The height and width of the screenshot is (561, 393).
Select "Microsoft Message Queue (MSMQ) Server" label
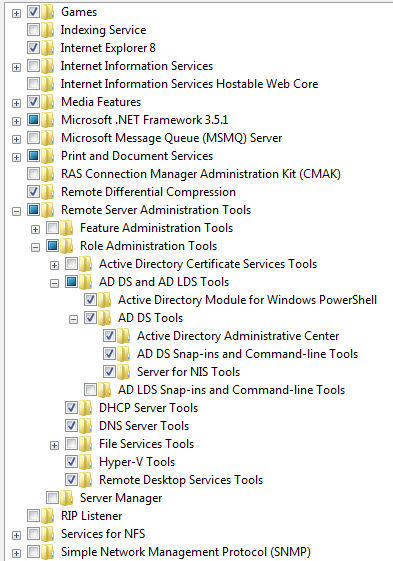click(171, 138)
